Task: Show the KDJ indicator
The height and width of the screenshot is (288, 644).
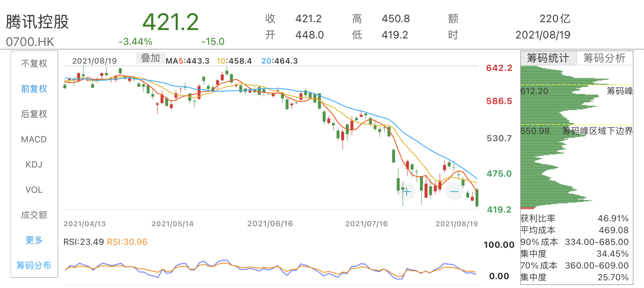Action: click(34, 165)
